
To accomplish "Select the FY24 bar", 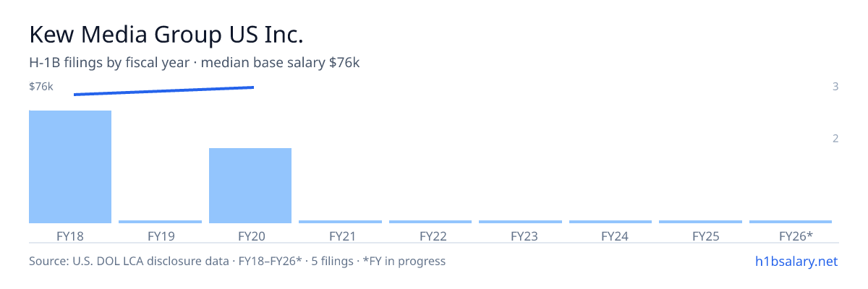I will tap(610, 222).
